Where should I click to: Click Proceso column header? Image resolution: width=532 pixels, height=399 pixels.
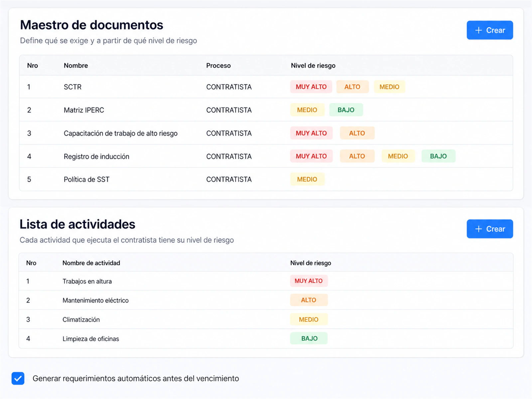tap(218, 66)
